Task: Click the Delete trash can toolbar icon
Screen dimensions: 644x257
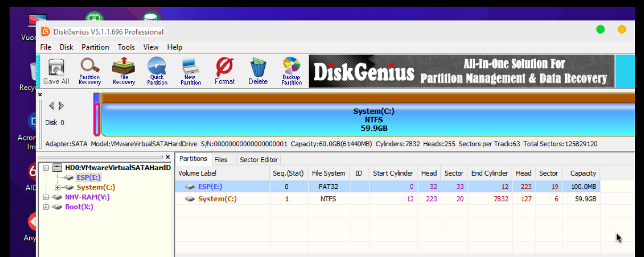Action: tap(258, 71)
